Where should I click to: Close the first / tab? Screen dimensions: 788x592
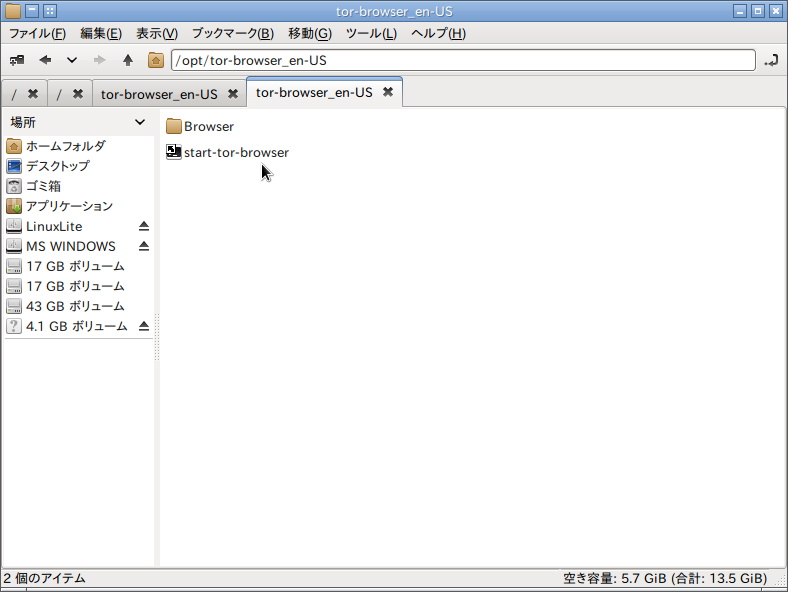pyautogui.click(x=33, y=94)
